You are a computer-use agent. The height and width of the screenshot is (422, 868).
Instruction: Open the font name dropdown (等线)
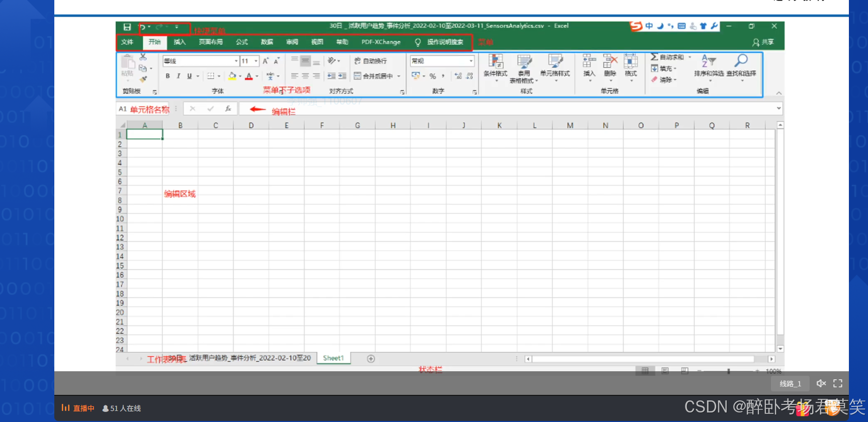pyautogui.click(x=236, y=61)
